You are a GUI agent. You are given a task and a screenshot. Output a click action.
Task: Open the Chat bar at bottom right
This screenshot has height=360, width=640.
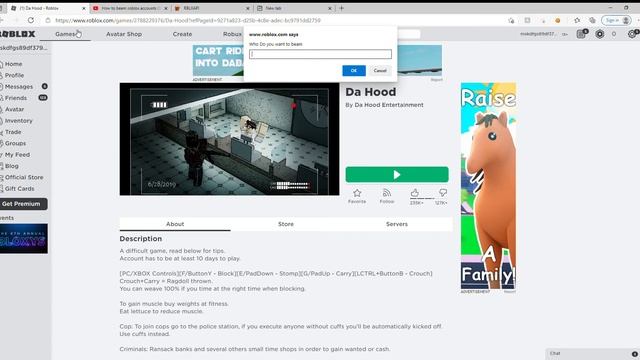pyautogui.click(x=592, y=354)
